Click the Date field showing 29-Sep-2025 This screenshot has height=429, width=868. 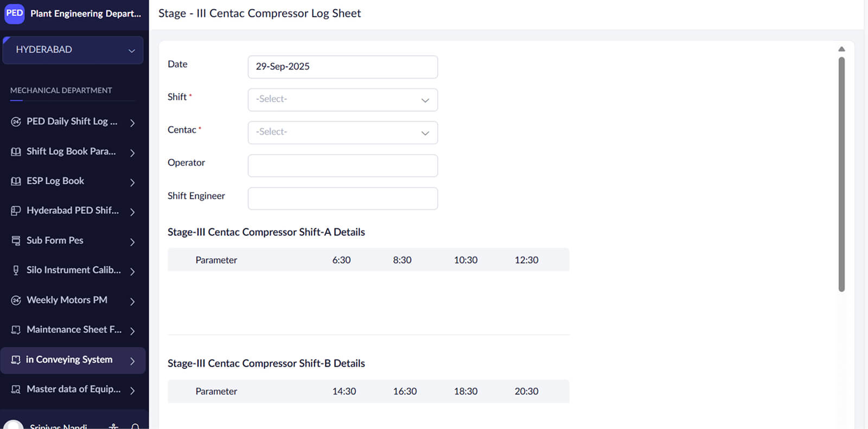(x=342, y=67)
